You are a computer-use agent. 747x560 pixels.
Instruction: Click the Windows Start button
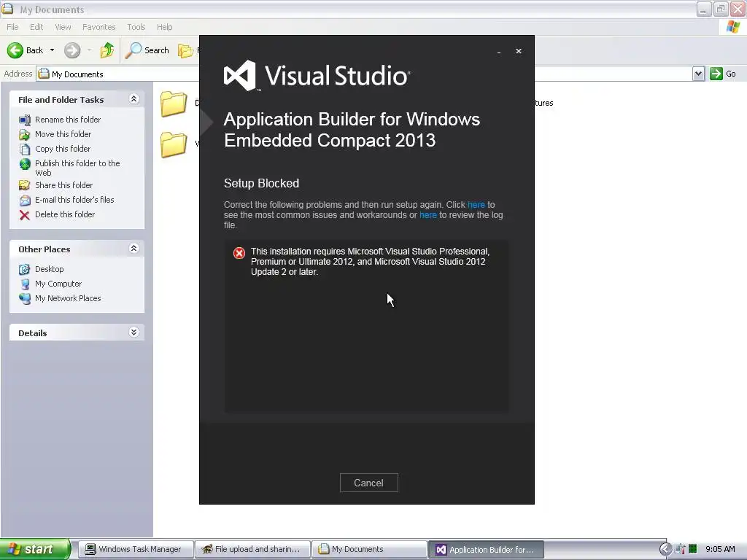35,550
